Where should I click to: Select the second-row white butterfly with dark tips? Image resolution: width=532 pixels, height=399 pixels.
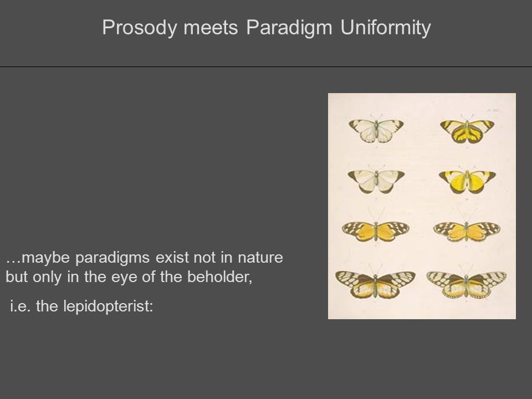pos(376,180)
